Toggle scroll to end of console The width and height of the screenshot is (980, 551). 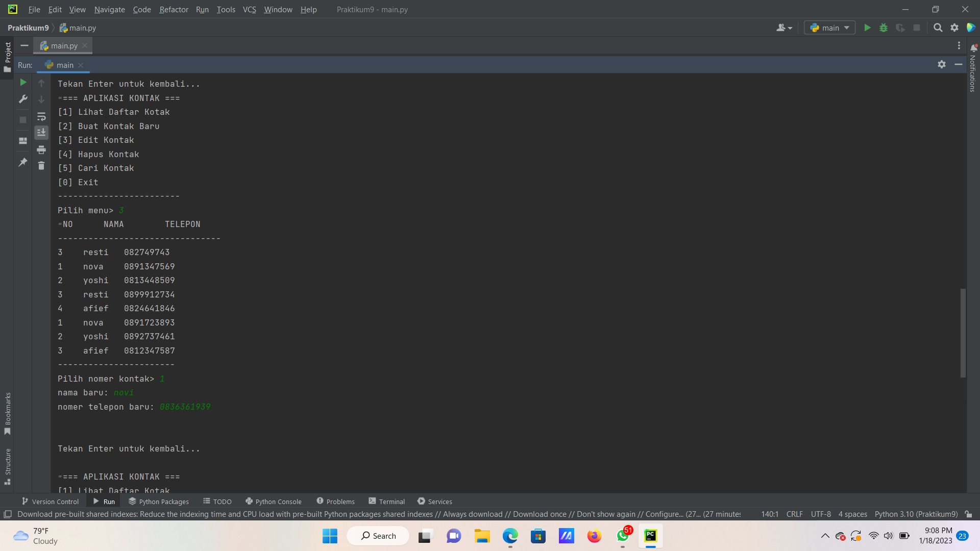[x=41, y=133]
